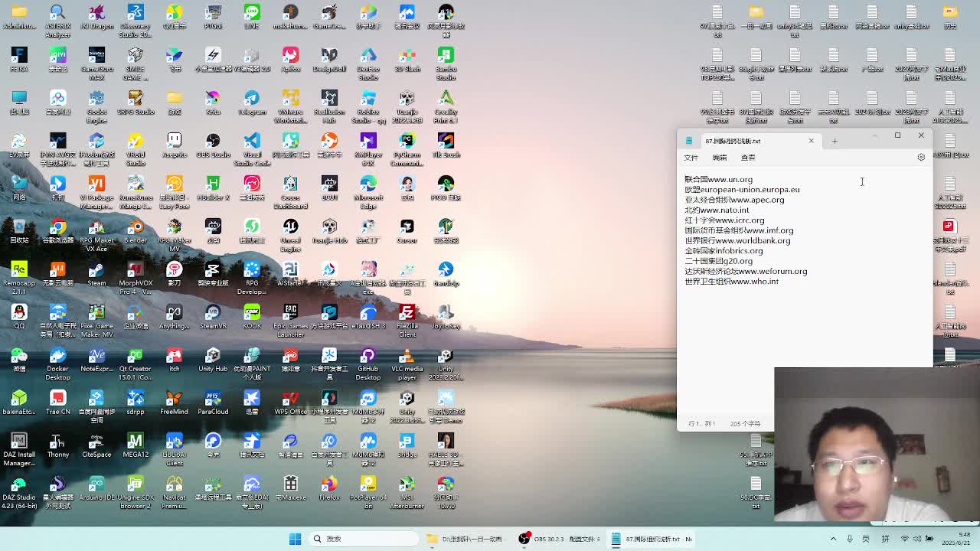Screen dimensions: 980x551
Task: Open the 查看 menu in Notepad
Action: click(x=748, y=158)
